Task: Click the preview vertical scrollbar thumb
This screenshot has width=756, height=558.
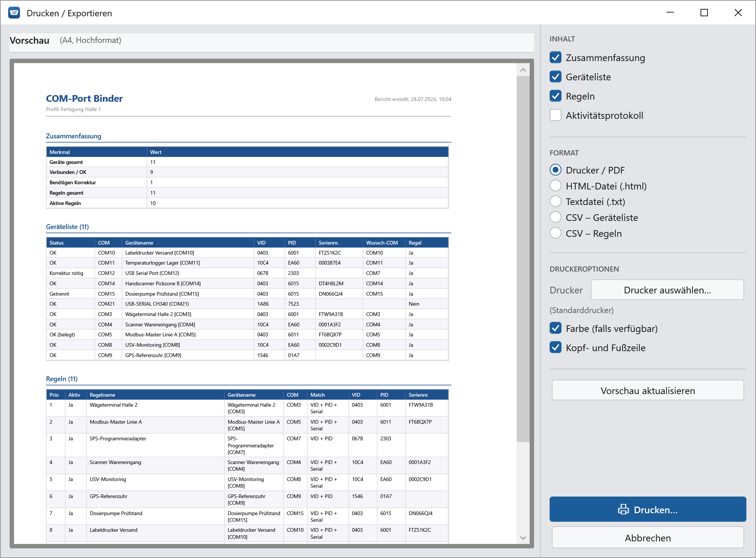Action: click(x=523, y=259)
